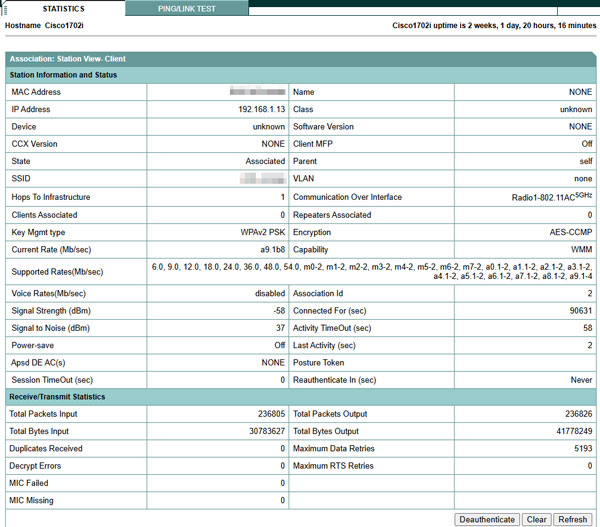
Task: Click the AES-CCMP encryption value
Action: [568, 231]
